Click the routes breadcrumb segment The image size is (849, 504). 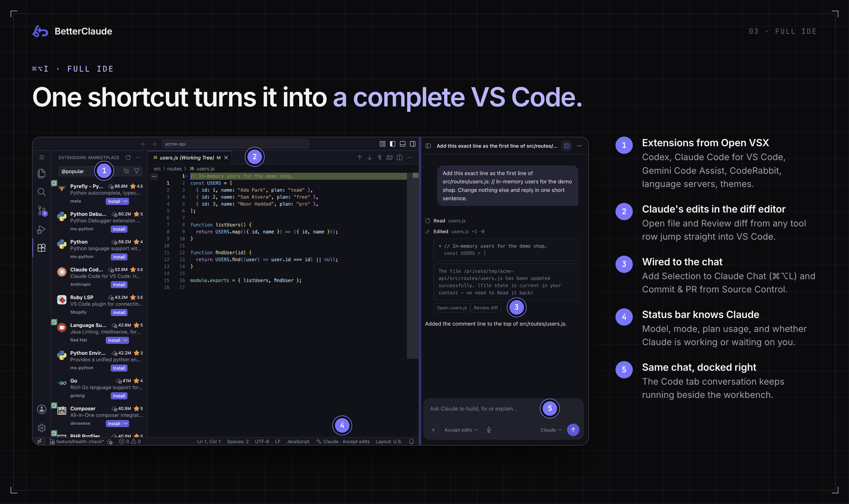[174, 168]
